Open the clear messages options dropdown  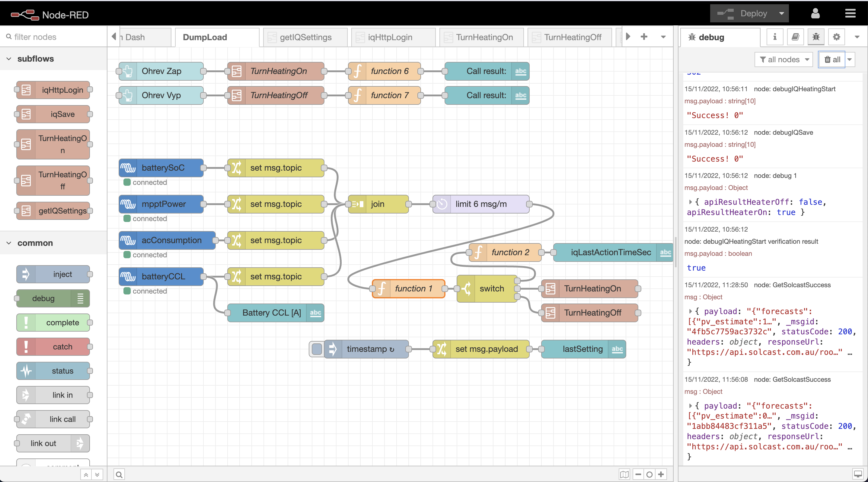(x=850, y=60)
